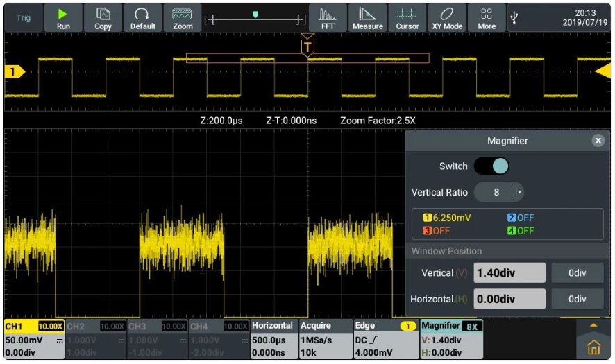Toggle the Zoom waveform icon
This screenshot has height=364, width=615.
(183, 18)
